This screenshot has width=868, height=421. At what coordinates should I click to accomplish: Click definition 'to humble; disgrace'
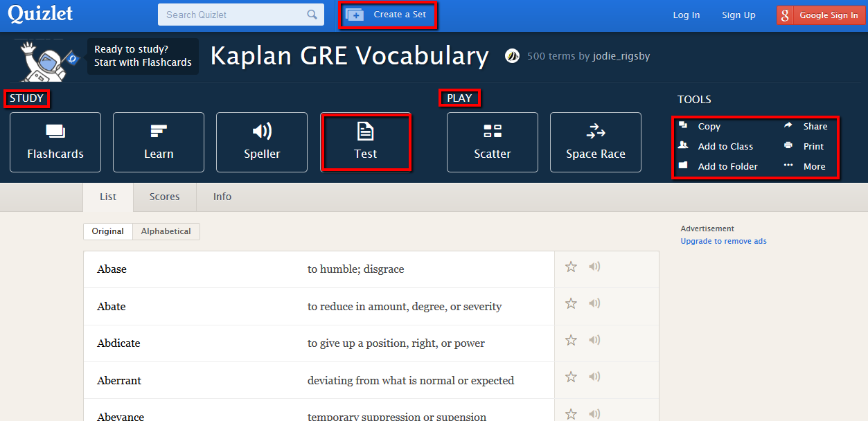point(355,269)
